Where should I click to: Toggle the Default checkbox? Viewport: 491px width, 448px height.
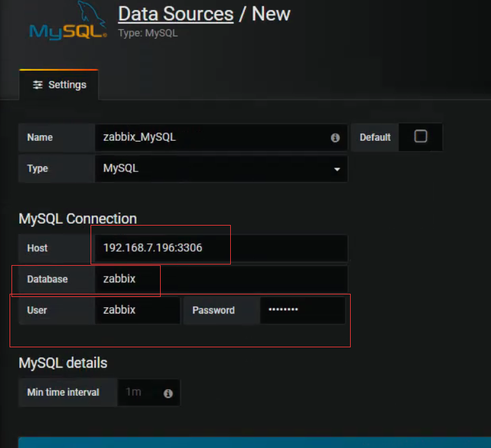(421, 136)
